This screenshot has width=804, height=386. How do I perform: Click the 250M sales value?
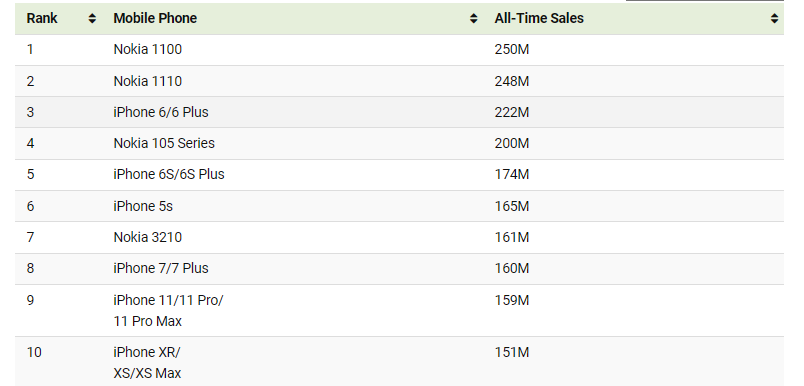coord(512,49)
